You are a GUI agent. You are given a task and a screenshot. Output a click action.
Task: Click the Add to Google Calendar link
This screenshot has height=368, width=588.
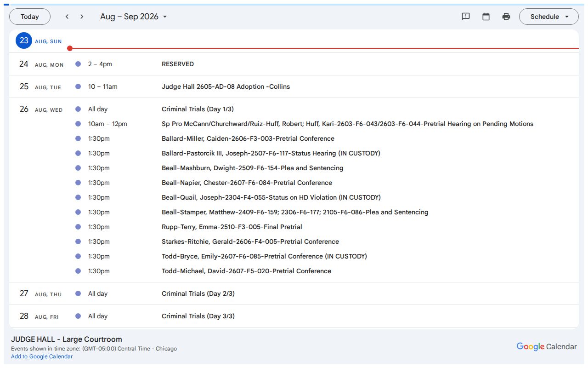tap(42, 356)
